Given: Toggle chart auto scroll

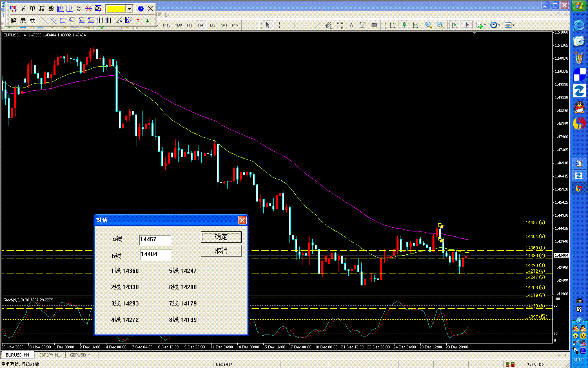Looking at the screenshot, I should [454, 25].
